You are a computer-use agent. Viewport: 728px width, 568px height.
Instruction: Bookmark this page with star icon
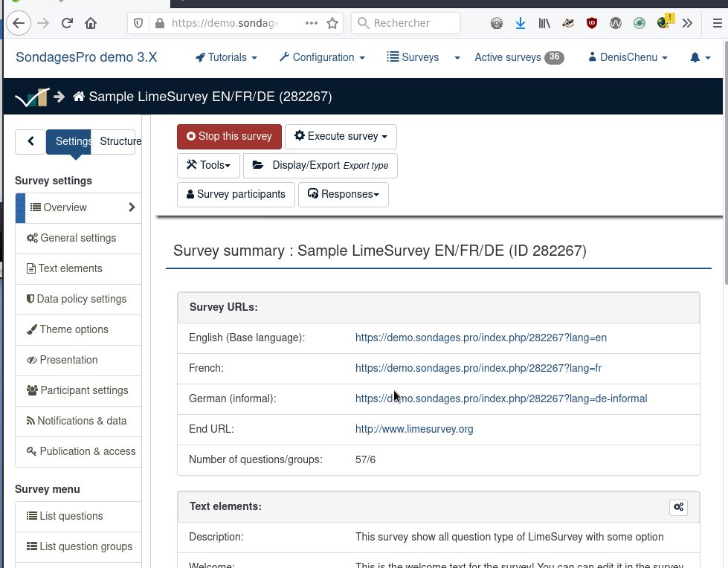(x=332, y=23)
